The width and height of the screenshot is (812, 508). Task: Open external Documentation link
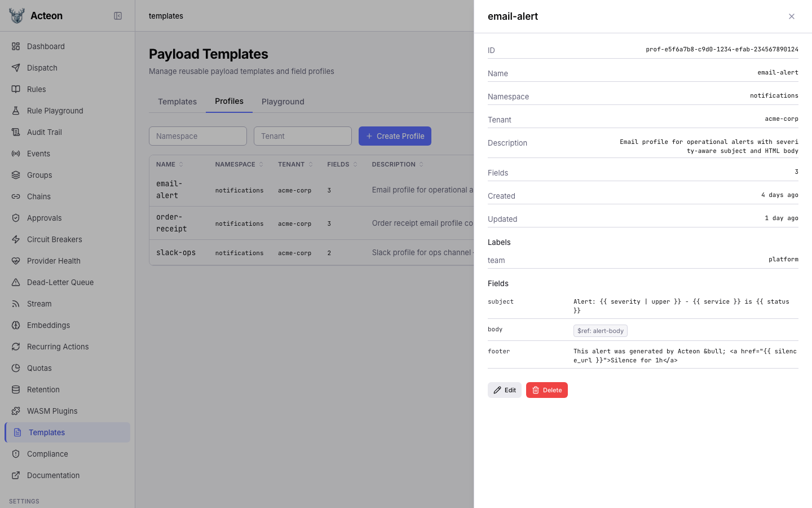[54, 475]
